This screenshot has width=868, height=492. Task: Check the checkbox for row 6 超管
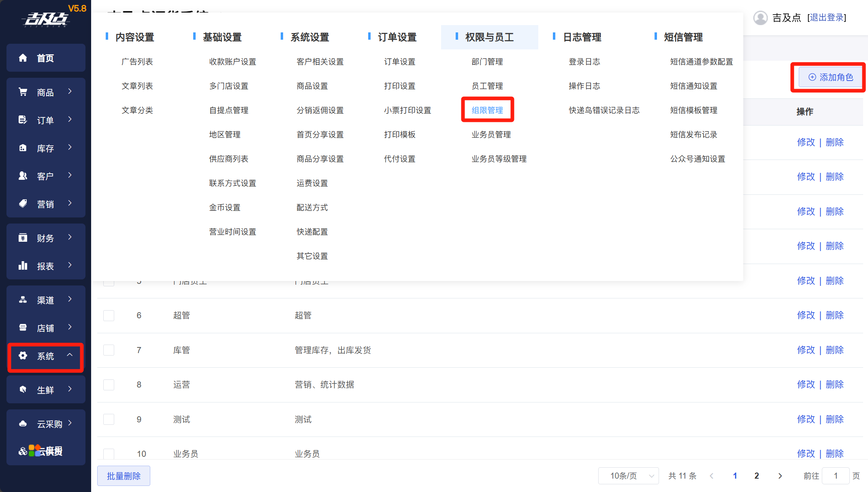point(109,315)
